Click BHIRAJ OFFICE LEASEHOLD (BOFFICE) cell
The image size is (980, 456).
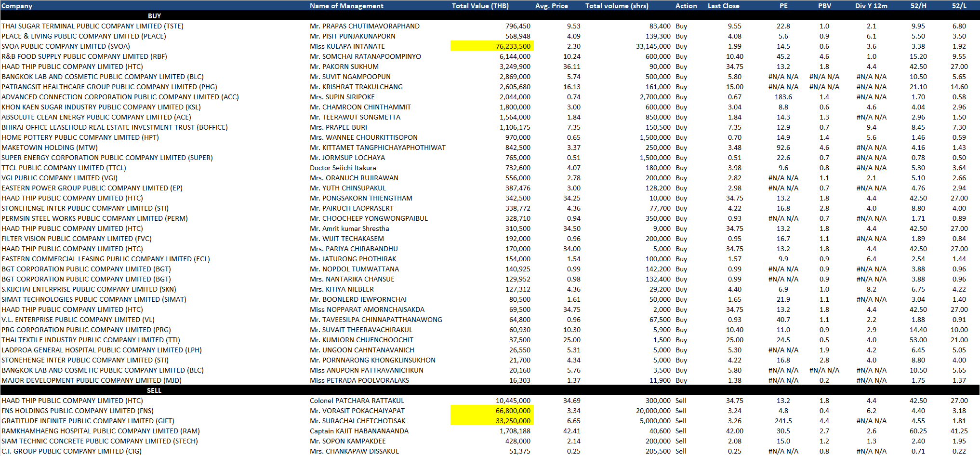(x=115, y=127)
